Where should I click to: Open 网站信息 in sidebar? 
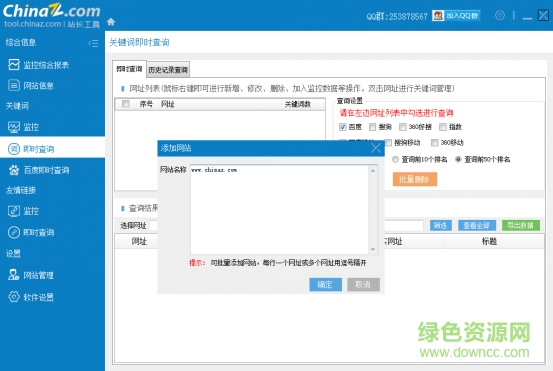coord(31,85)
